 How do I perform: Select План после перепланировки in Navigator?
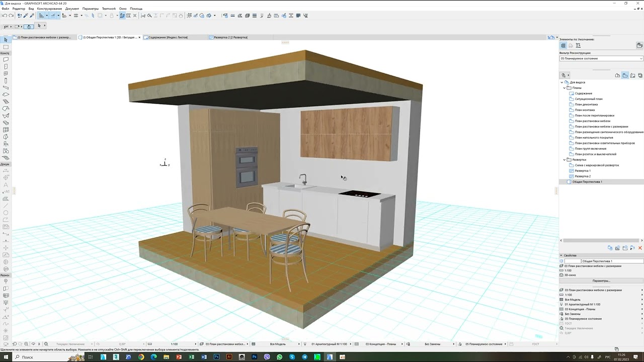(595, 116)
